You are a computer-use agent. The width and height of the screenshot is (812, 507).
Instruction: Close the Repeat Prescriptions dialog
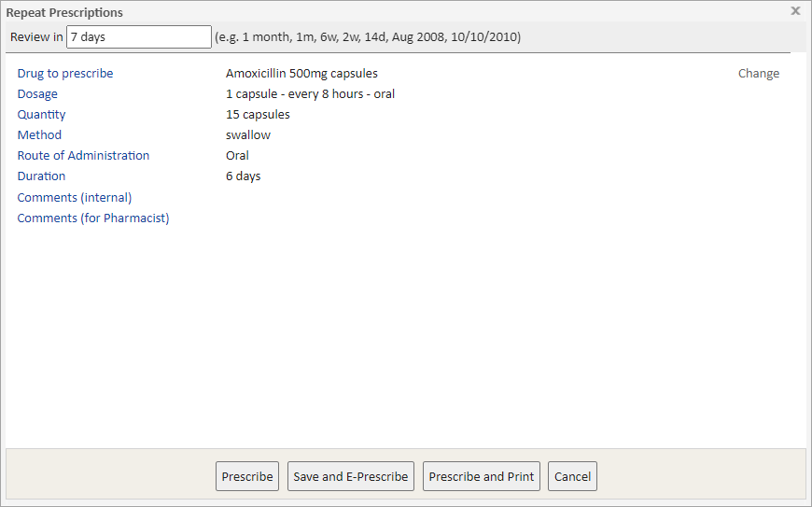click(795, 11)
